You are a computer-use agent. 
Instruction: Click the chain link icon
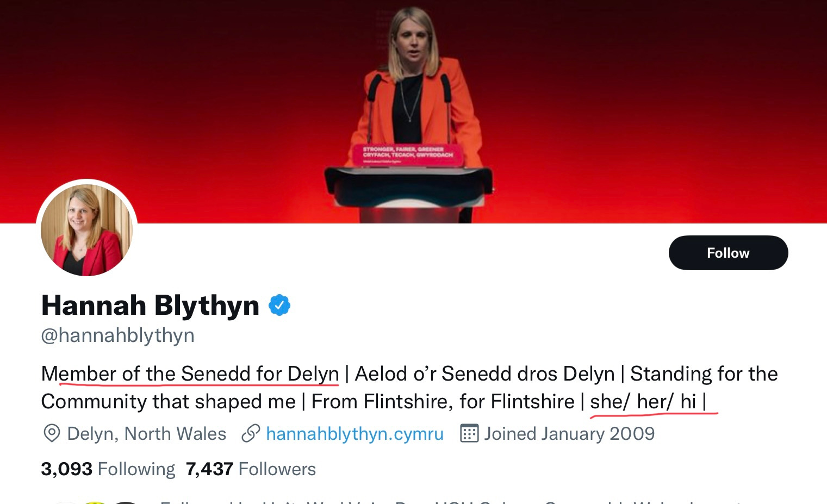tap(251, 433)
